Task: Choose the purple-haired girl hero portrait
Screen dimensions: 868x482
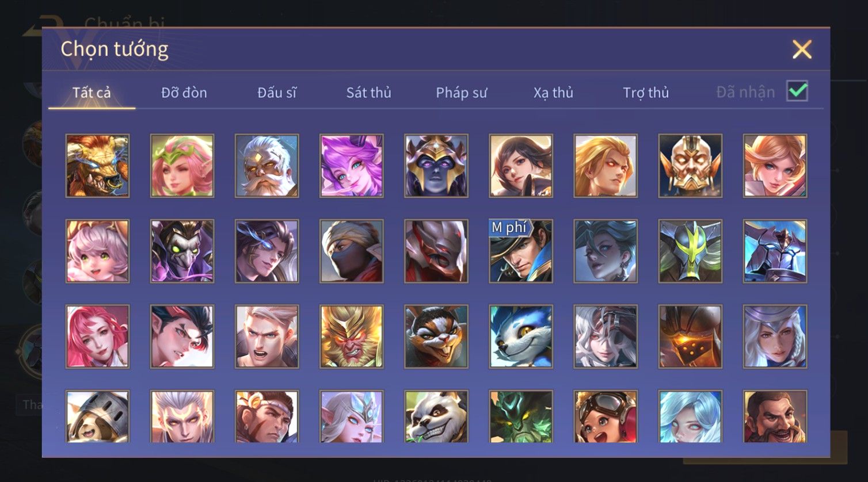Action: pyautogui.click(x=352, y=166)
